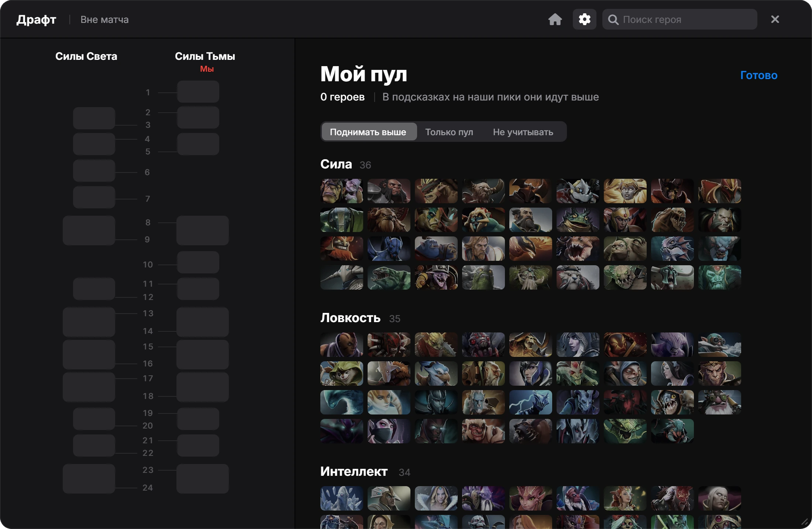Image resolution: width=812 pixels, height=529 pixels.
Task: Pick the Ancient Apparition portrait
Action: tap(341, 498)
